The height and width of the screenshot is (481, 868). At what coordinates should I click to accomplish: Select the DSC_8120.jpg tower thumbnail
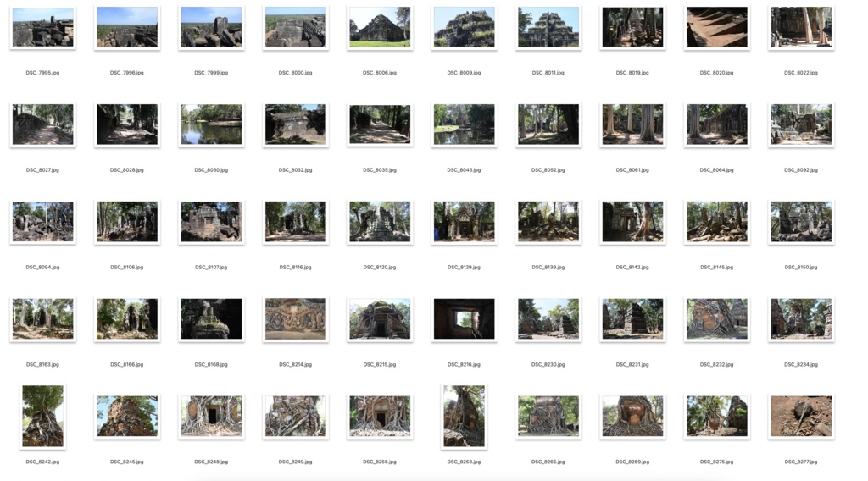(x=380, y=222)
